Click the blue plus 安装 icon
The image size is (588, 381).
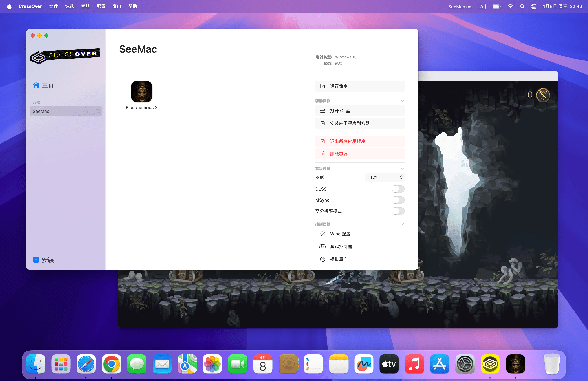click(x=36, y=260)
